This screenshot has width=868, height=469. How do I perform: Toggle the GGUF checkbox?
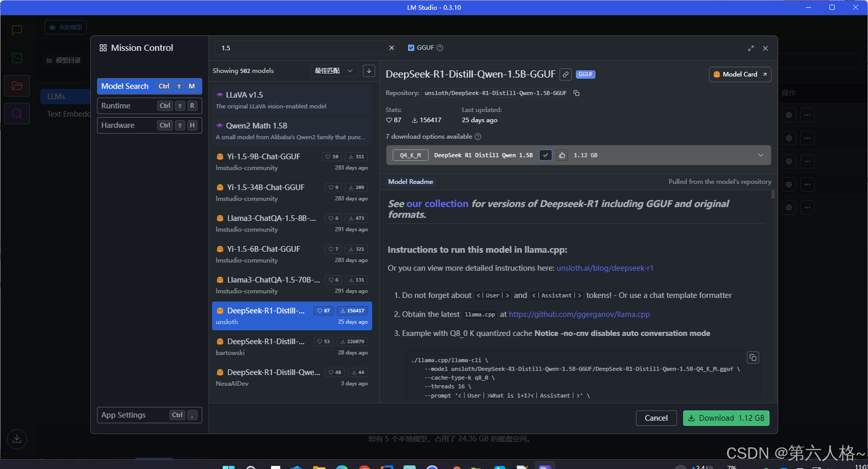[411, 48]
